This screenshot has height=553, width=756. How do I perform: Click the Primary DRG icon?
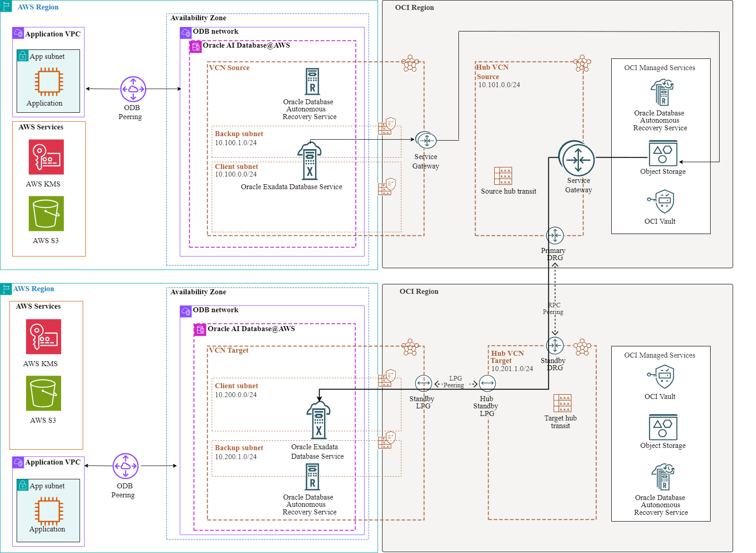click(x=555, y=235)
